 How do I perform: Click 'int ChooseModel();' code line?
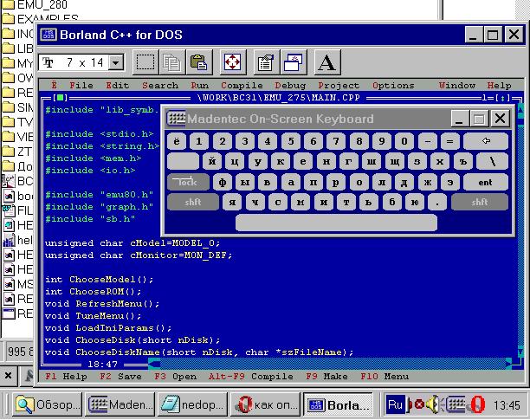click(99, 280)
